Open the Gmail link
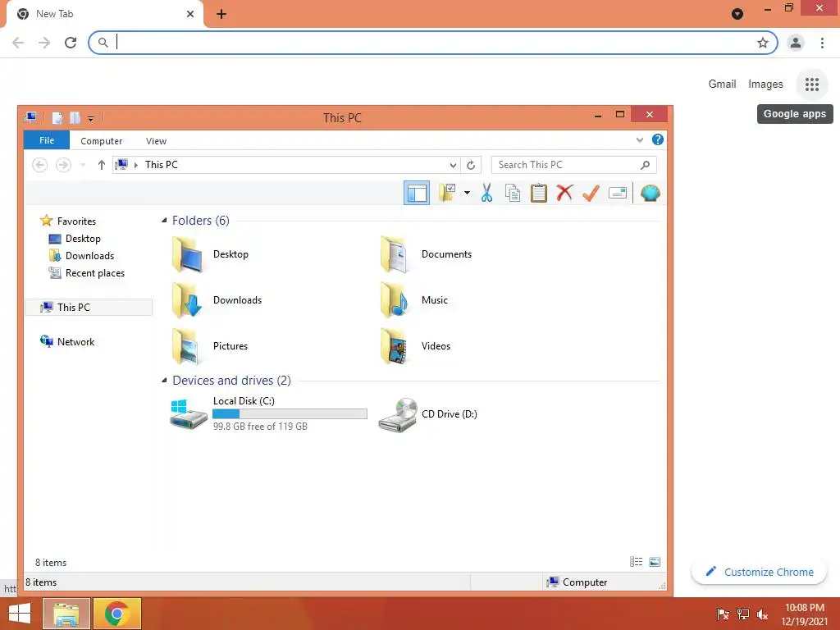The width and height of the screenshot is (840, 630). tap(722, 84)
